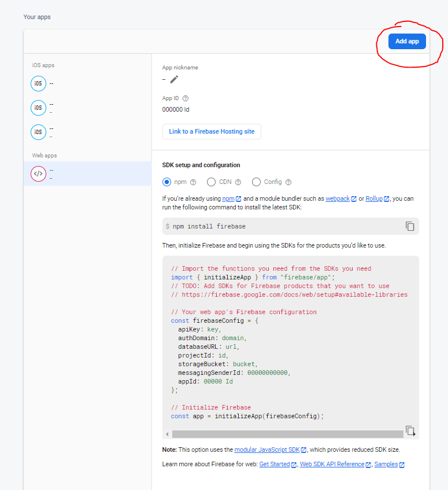Open the webpack link

338,198
